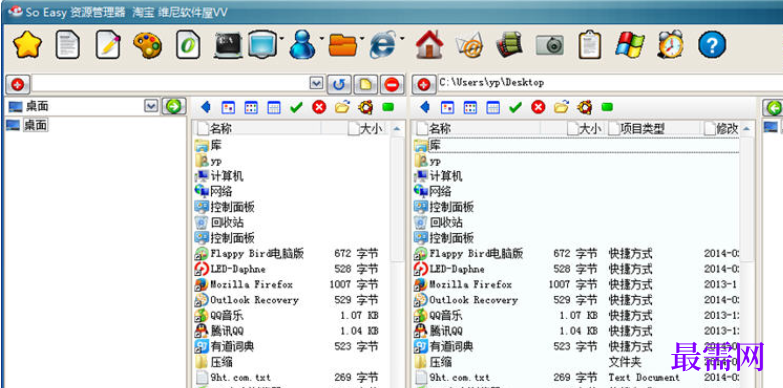Image resolution: width=783 pixels, height=388 pixels.
Task: Click the red plus button beside left address bar
Action: [17, 84]
